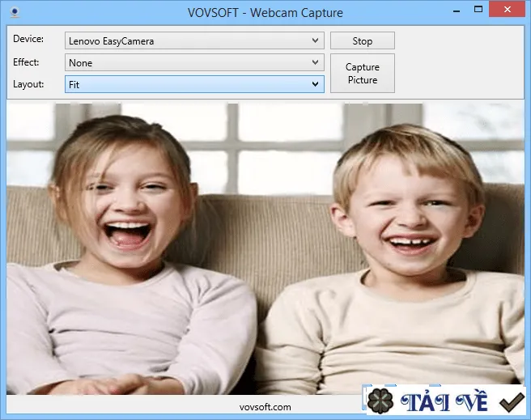The width and height of the screenshot is (531, 420).
Task: Select the Lenovo EasyCamera device field
Action: click(194, 40)
